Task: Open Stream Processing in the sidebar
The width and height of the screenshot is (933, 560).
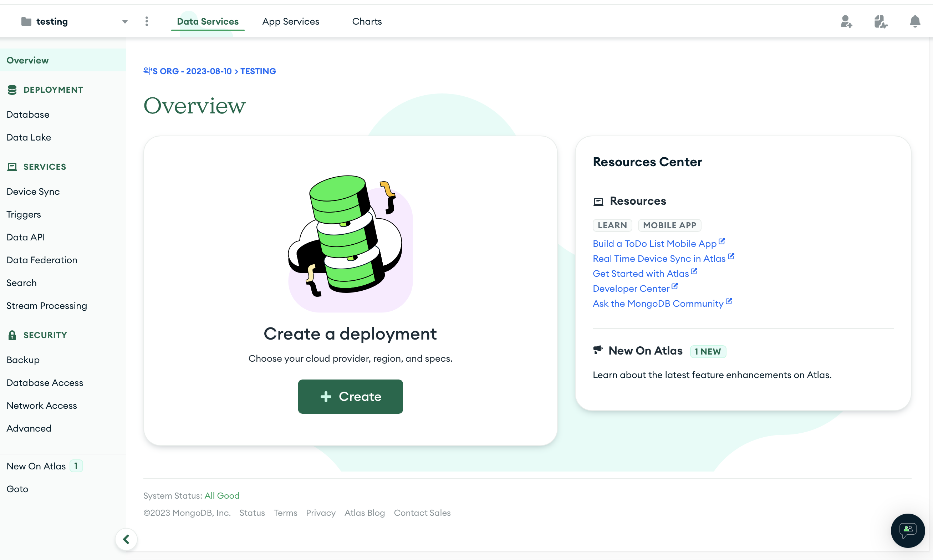Action: coord(63,306)
